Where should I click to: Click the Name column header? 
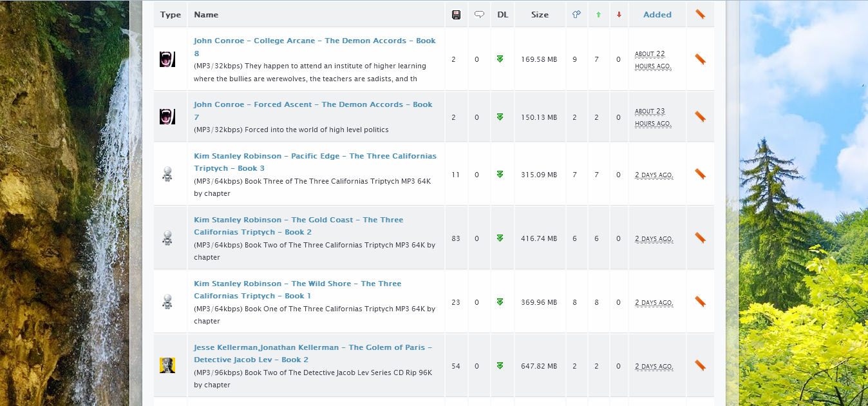tap(206, 14)
